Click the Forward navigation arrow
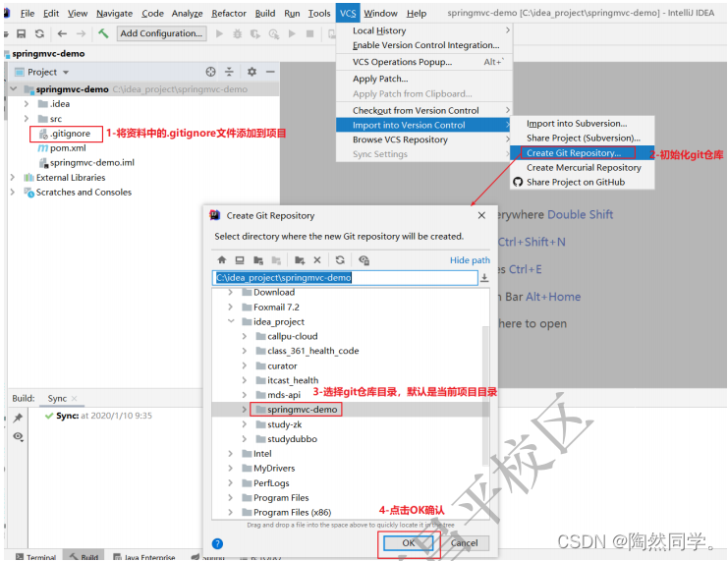The width and height of the screenshot is (728, 561). [81, 33]
